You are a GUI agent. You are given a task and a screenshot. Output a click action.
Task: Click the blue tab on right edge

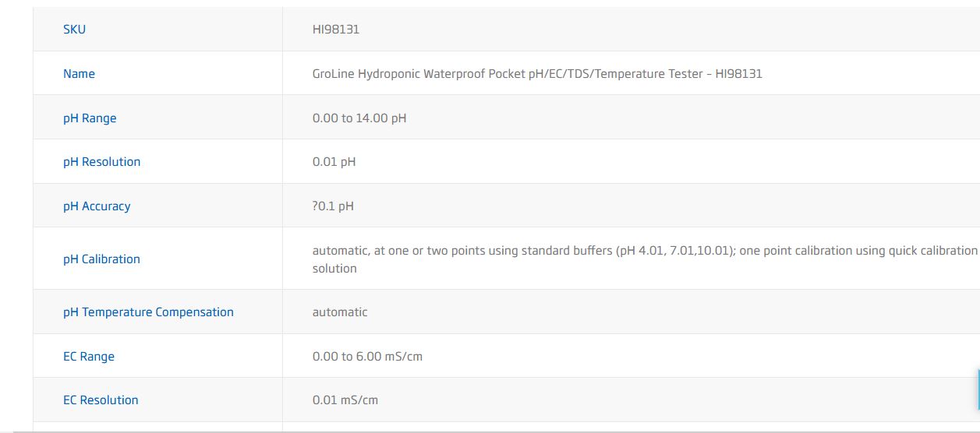pos(978,389)
